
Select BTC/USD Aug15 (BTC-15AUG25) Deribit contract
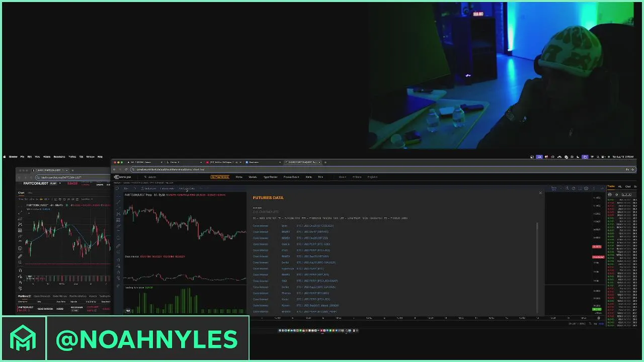click(316, 262)
